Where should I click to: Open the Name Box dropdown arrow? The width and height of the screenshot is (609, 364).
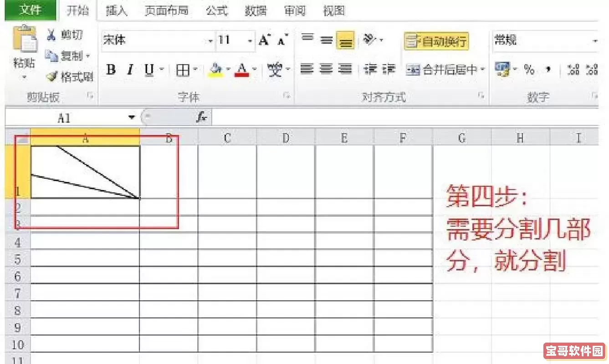[132, 117]
